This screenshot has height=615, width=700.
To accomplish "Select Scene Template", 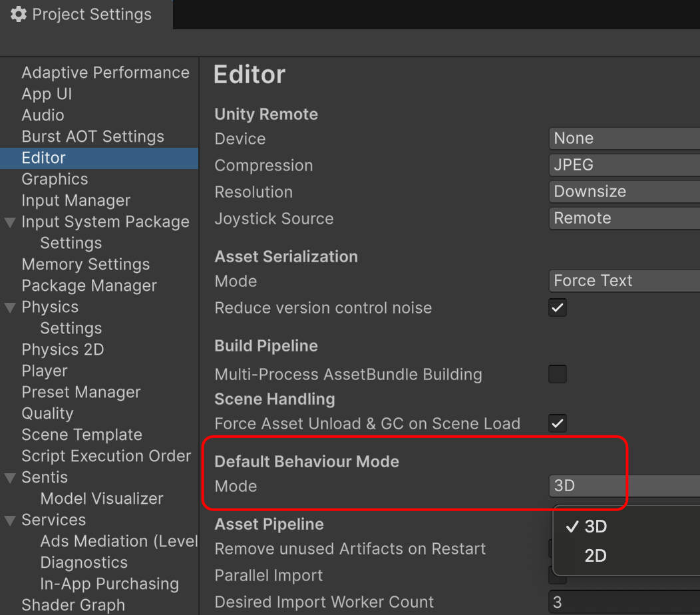I will click(82, 435).
